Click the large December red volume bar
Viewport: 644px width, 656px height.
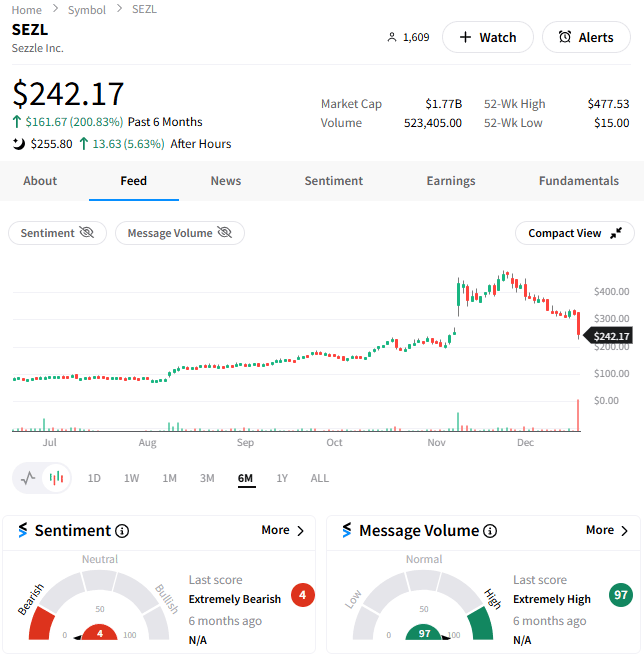[x=578, y=415]
